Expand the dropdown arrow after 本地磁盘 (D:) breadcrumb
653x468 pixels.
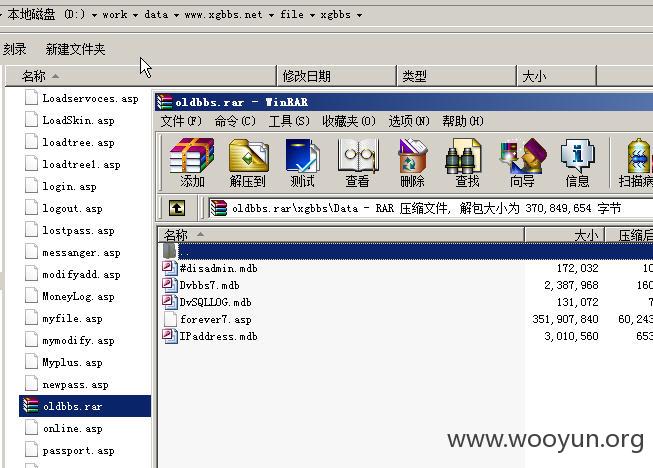click(x=95, y=15)
